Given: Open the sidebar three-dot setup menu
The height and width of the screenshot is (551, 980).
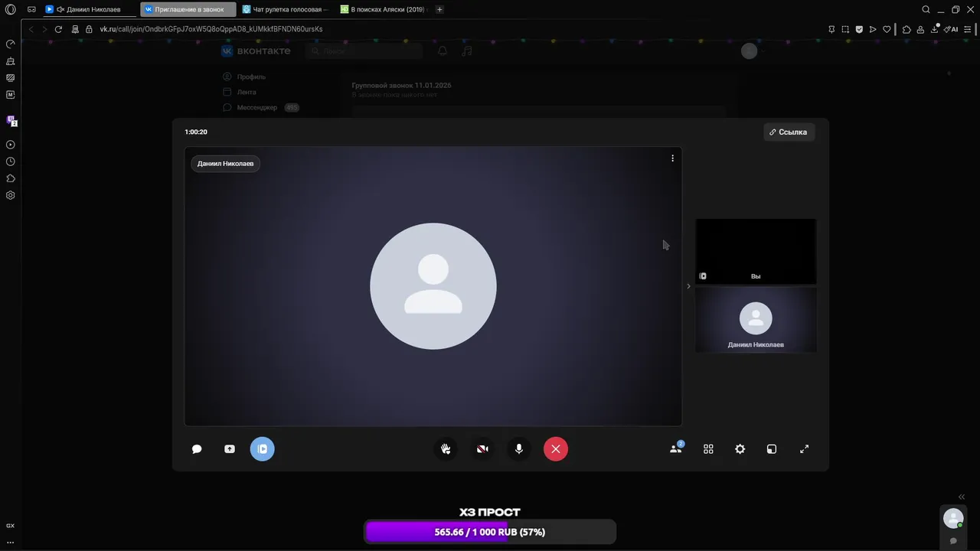Looking at the screenshot, I should 11,542.
